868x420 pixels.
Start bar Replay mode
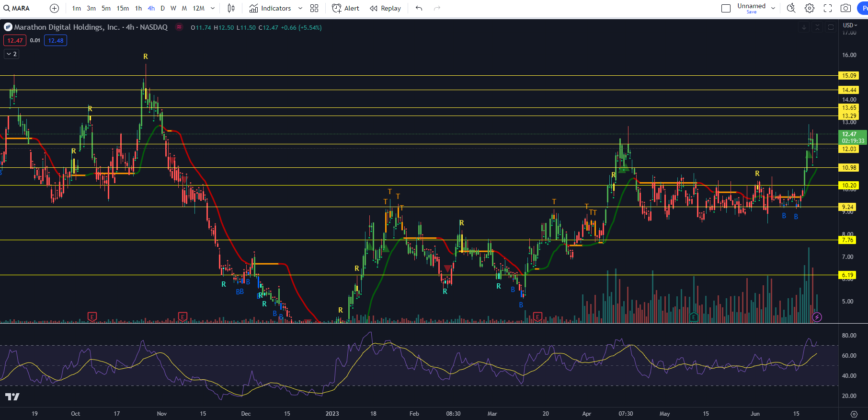click(385, 8)
